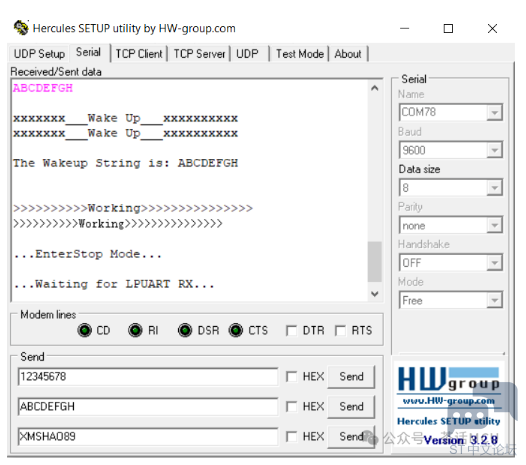Click the first send field containing 12345678

pyautogui.click(x=148, y=377)
